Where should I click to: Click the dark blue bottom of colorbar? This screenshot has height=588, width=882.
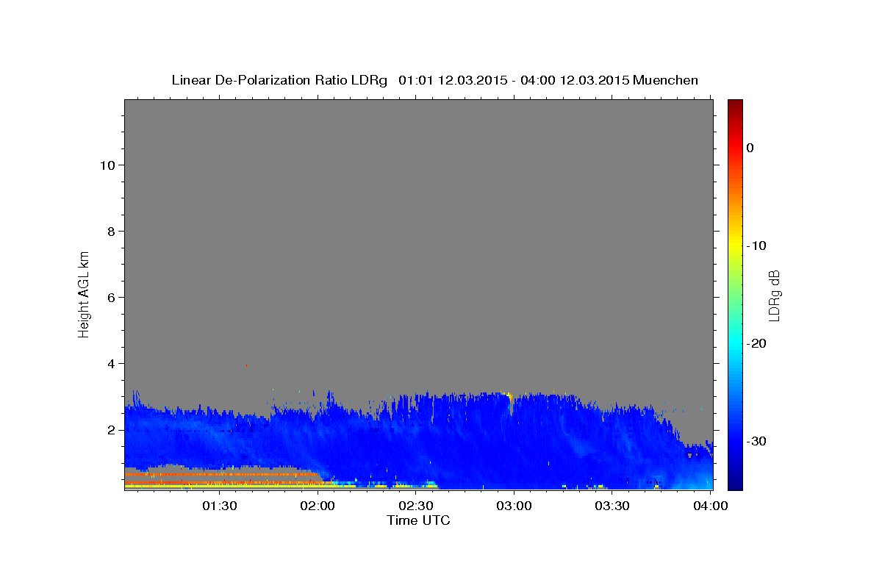click(735, 481)
